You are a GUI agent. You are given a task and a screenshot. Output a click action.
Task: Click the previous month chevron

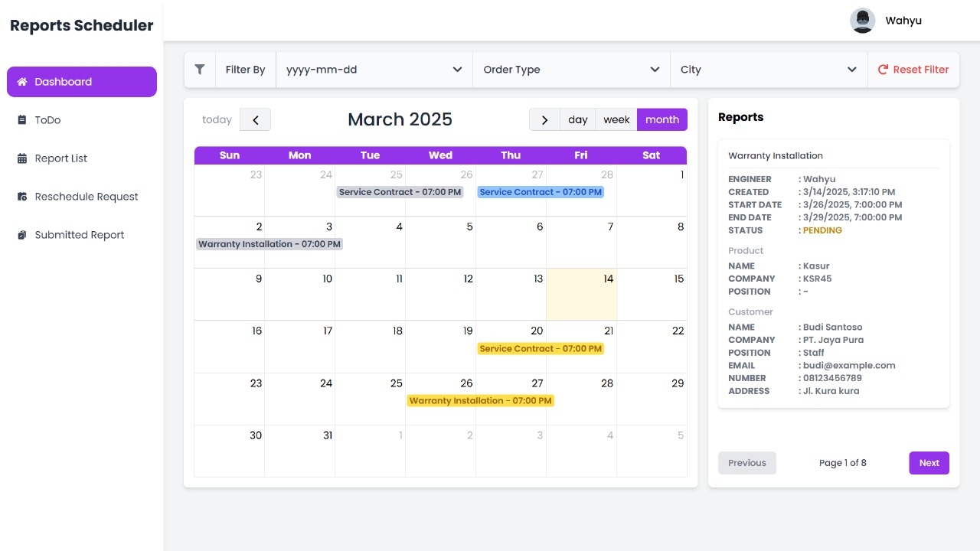click(255, 119)
